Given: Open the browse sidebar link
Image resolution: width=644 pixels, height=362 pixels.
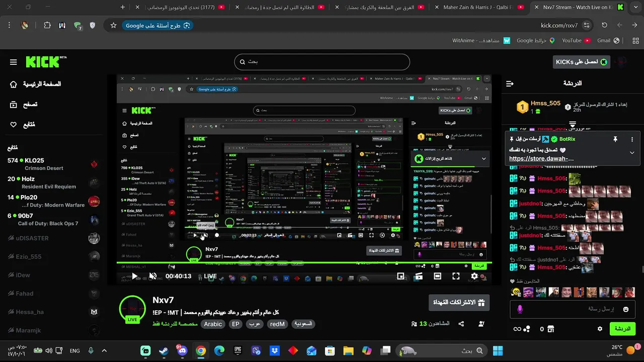Looking at the screenshot, I should coord(24,105).
